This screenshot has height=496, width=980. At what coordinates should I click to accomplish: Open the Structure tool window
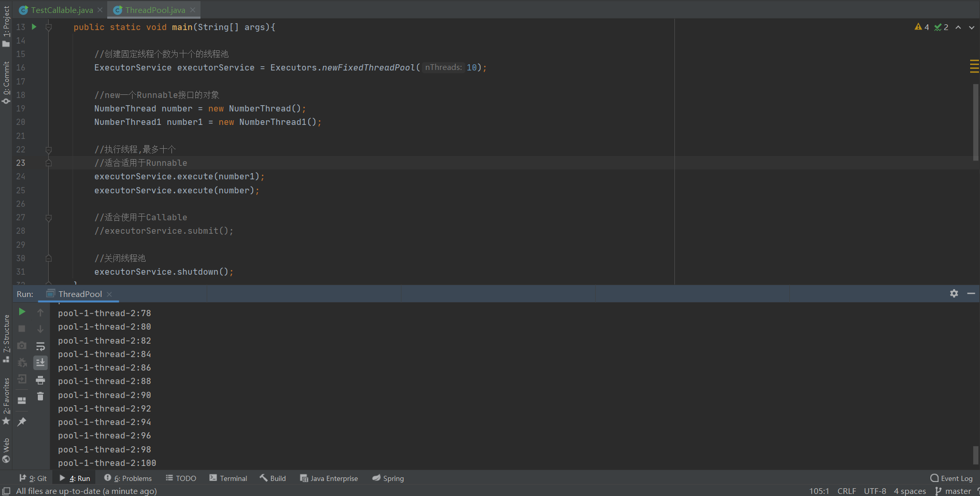[x=6, y=338]
